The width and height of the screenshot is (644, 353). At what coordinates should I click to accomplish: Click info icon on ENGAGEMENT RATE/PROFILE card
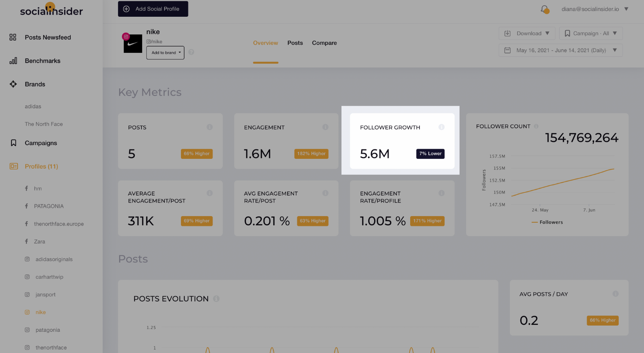click(441, 193)
